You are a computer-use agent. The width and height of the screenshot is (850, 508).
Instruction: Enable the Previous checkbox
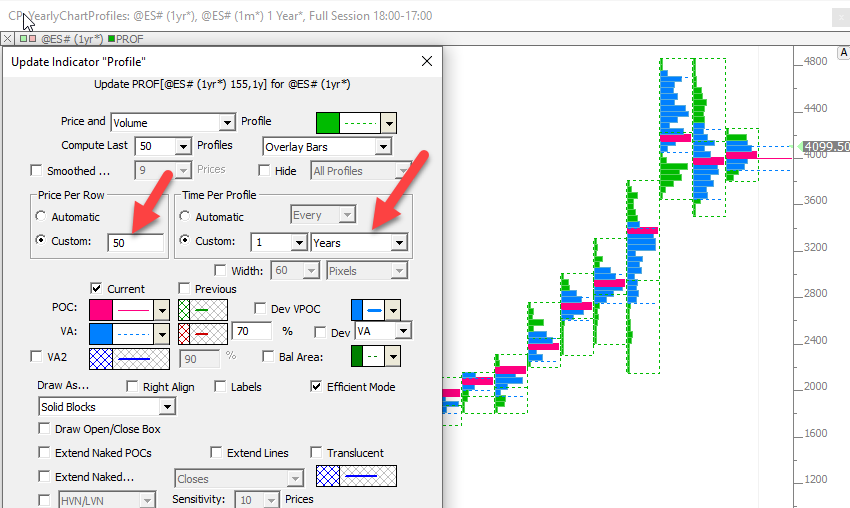pyautogui.click(x=184, y=288)
